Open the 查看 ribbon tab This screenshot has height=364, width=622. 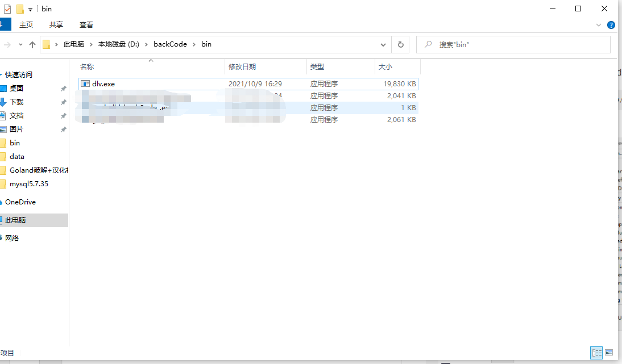(x=86, y=24)
